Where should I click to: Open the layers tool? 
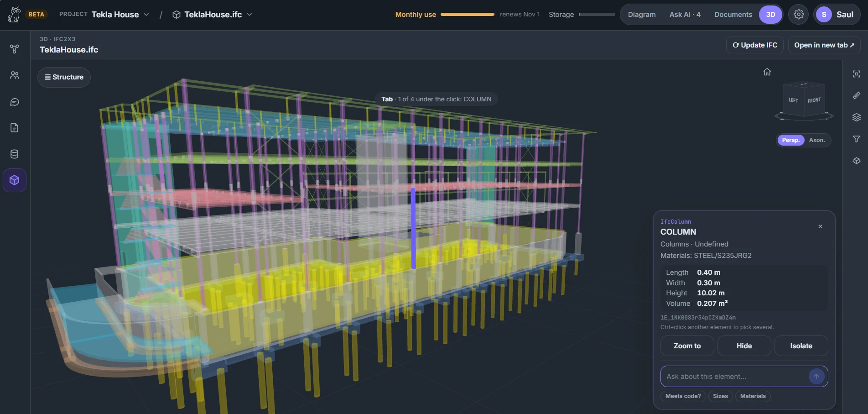coord(857,117)
